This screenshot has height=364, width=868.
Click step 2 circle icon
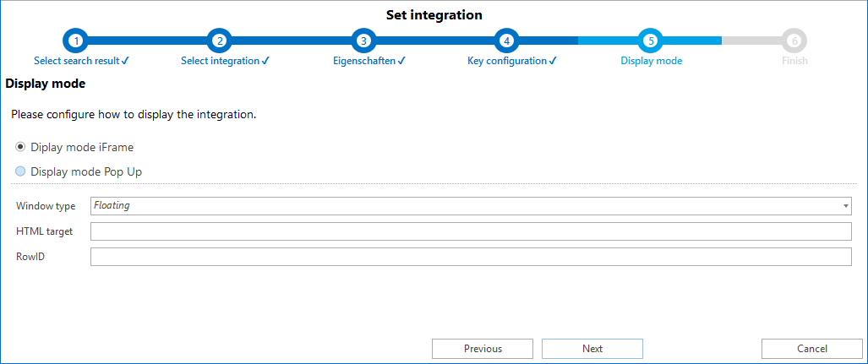(220, 41)
